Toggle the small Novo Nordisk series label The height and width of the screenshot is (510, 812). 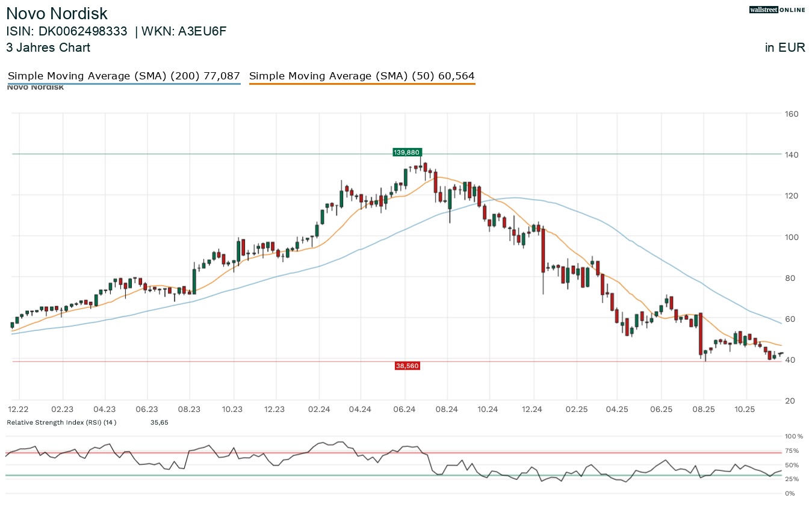(35, 87)
